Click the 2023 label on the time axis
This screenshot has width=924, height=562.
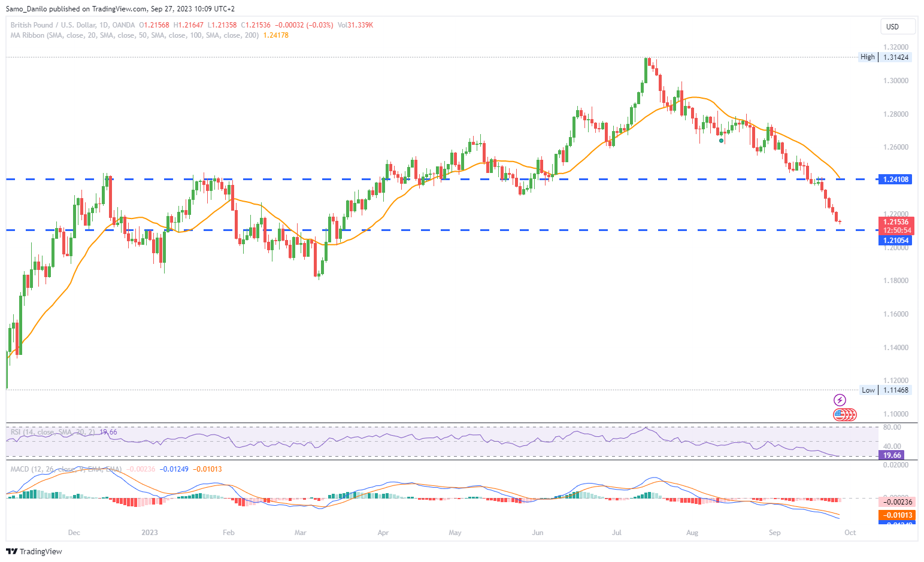point(150,532)
